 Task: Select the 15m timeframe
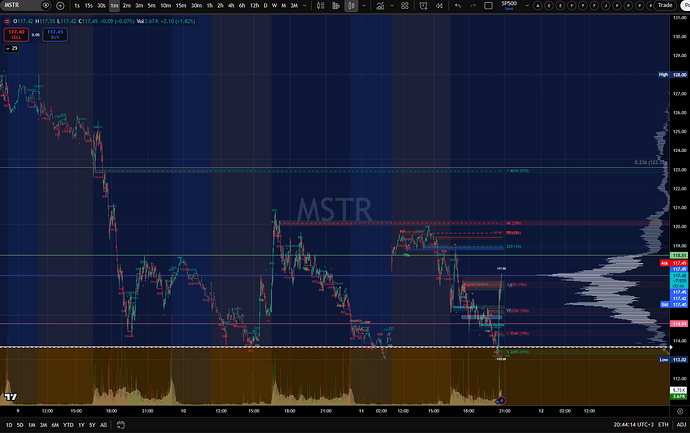(181, 6)
